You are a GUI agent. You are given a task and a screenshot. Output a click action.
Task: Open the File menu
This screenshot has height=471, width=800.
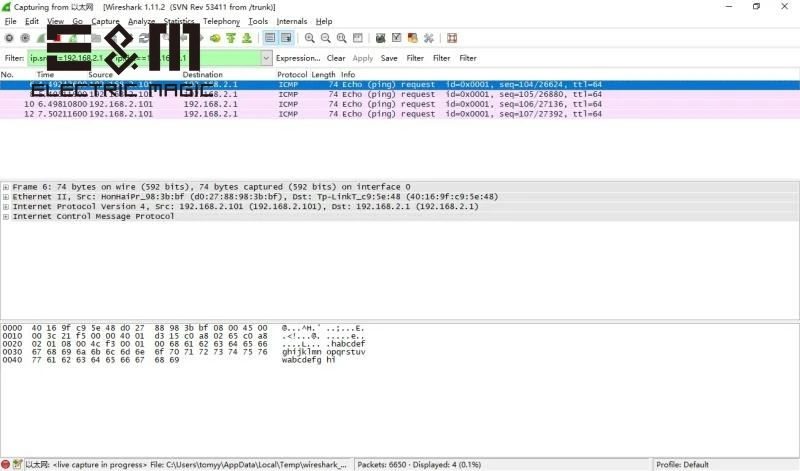tap(10, 21)
